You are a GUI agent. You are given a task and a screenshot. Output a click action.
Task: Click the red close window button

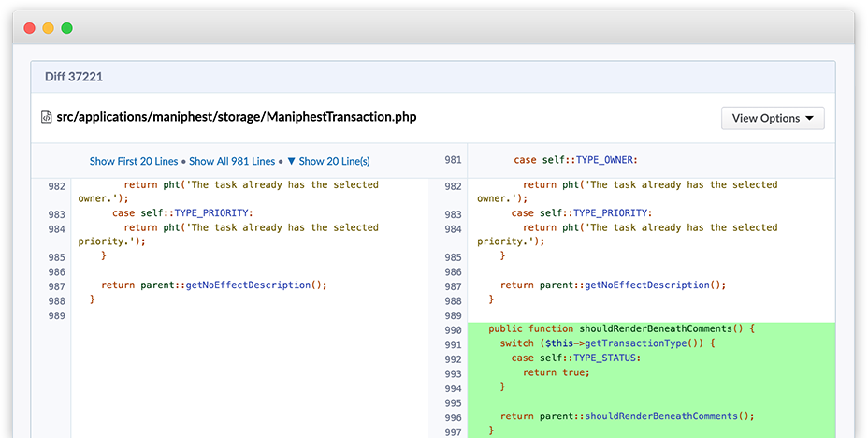coord(30,28)
